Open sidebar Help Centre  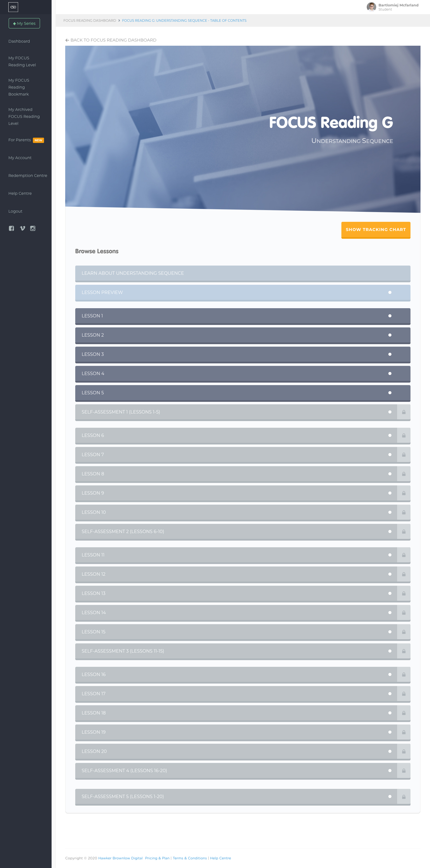(x=20, y=193)
